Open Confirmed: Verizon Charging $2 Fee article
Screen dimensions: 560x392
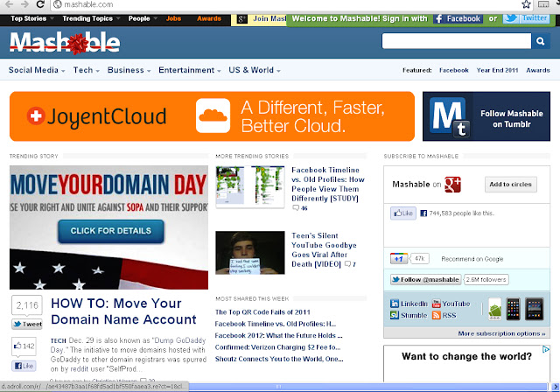(278, 347)
